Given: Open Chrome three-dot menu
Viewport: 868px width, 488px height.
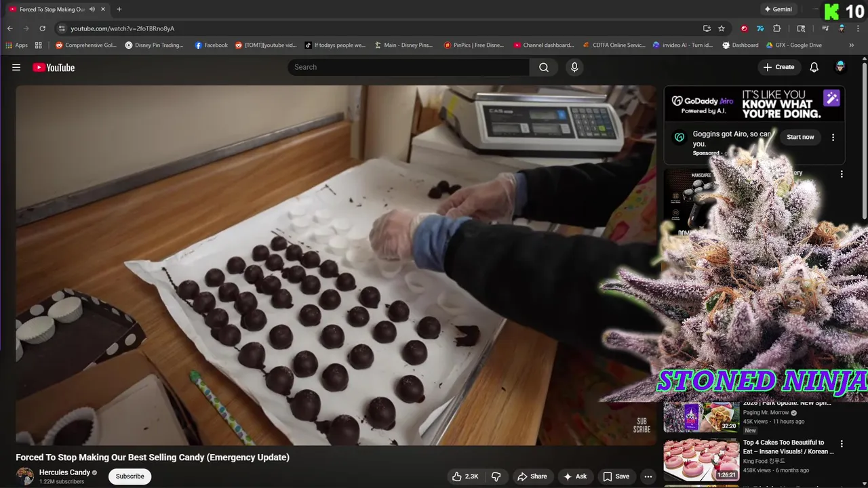Looking at the screenshot, I should point(858,28).
